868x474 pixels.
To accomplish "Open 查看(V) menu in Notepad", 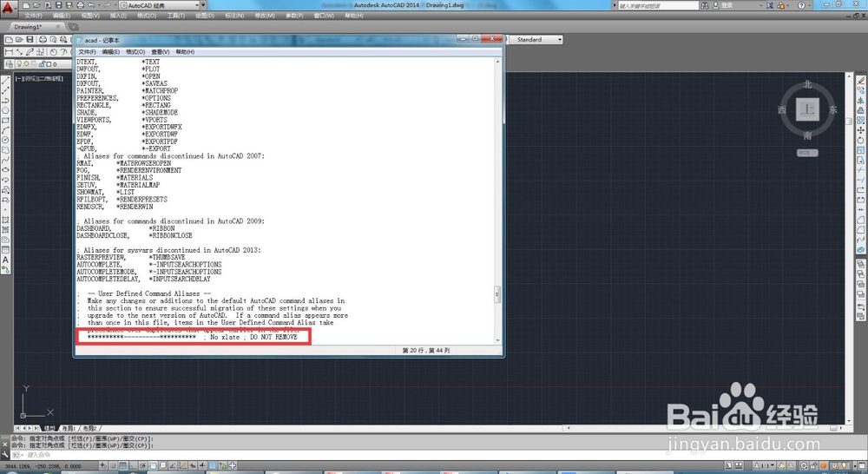I will pos(161,51).
